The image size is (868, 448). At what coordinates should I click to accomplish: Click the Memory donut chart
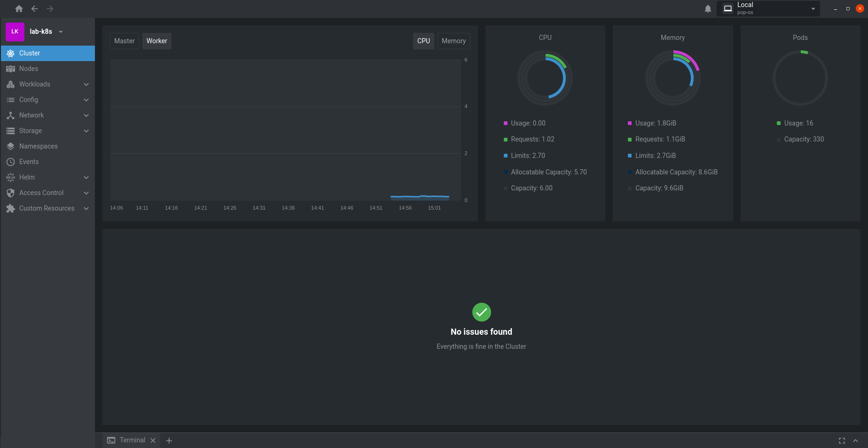pyautogui.click(x=673, y=78)
